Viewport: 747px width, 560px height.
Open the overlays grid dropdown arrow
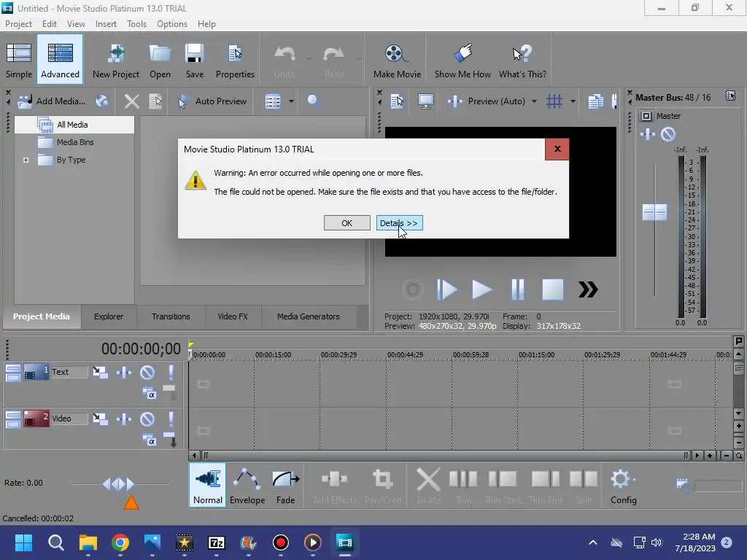(573, 101)
